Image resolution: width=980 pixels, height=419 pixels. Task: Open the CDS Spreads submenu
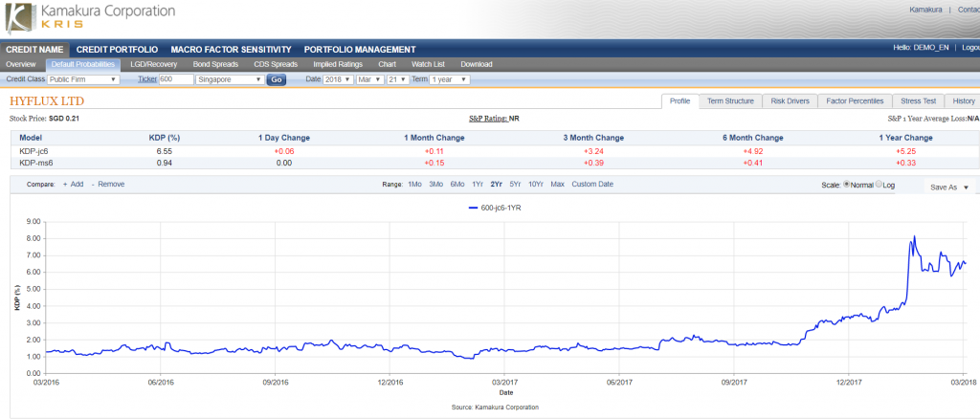(x=276, y=64)
